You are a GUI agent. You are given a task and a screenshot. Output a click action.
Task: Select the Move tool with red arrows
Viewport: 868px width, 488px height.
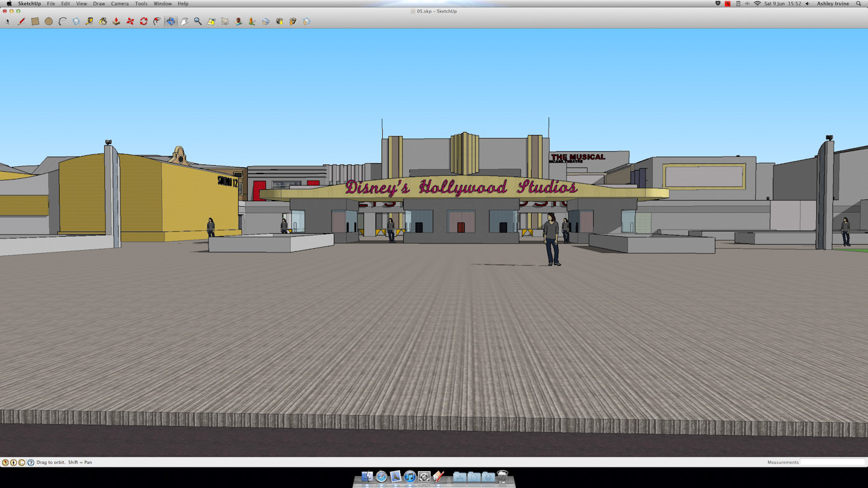130,21
